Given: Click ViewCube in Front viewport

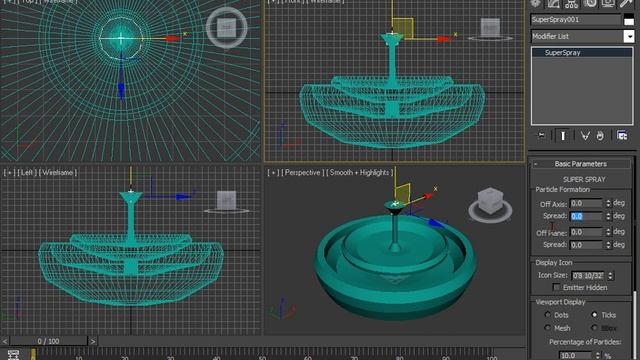Looking at the screenshot, I should click(x=490, y=29).
